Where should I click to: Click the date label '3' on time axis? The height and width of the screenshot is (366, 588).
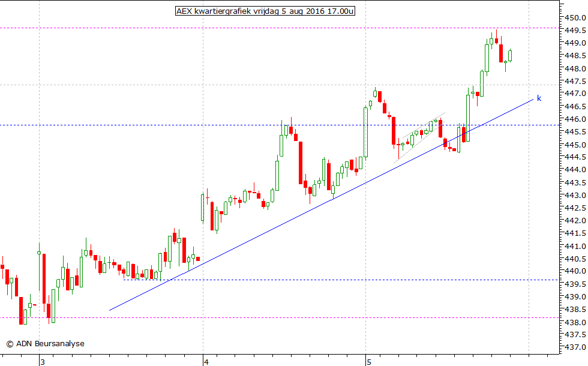coord(43,362)
